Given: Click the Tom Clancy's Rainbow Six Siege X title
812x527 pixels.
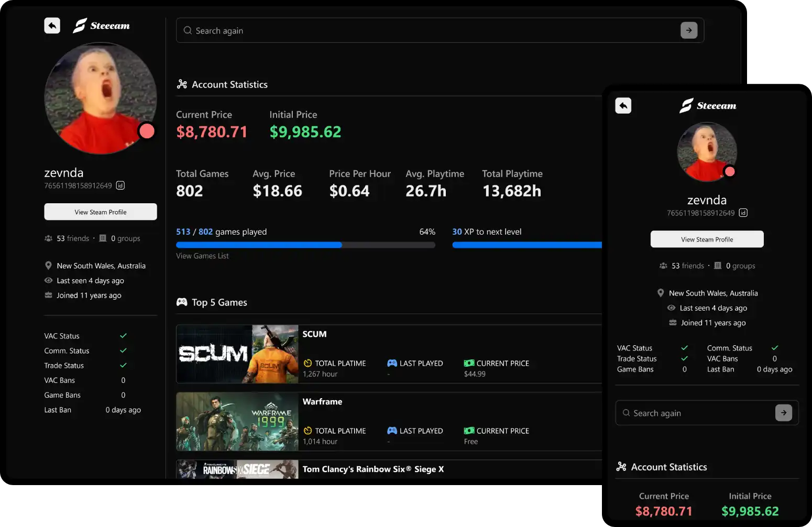Looking at the screenshot, I should pyautogui.click(x=373, y=469).
